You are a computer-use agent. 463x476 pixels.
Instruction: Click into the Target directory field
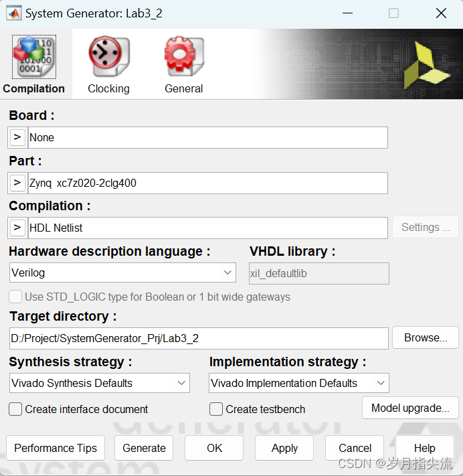[x=199, y=338]
